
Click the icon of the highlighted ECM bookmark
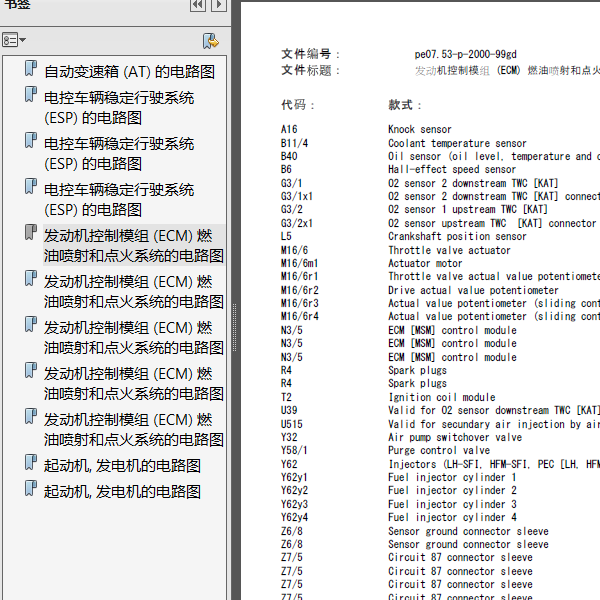coord(31,235)
